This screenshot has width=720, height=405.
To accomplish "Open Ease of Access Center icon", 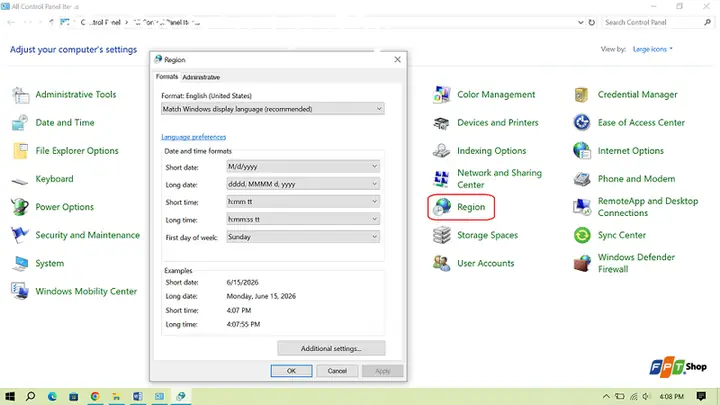I will pos(582,123).
